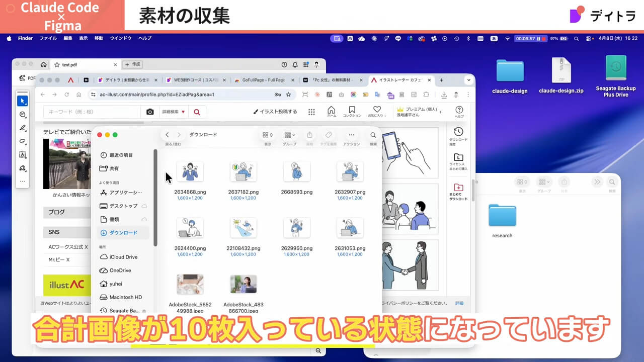Screen dimensions: 644x362
Task: Select デスクトップ in Finder sidebar
Action: tap(124, 206)
